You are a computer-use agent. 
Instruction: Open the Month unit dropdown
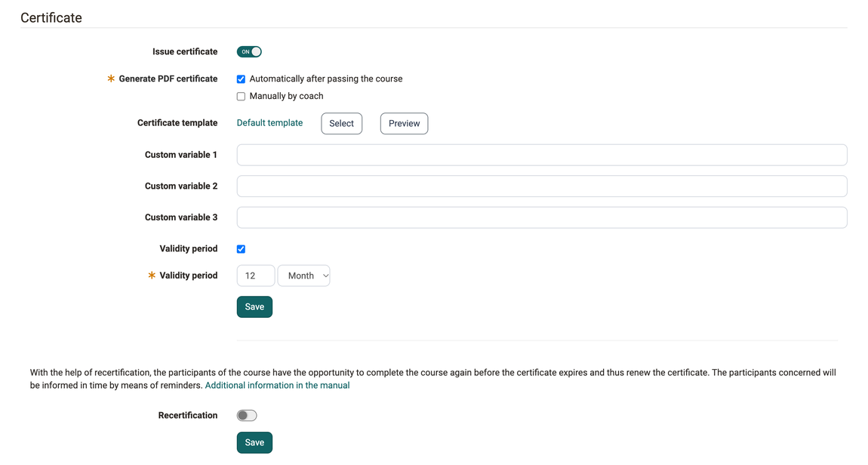coord(304,276)
